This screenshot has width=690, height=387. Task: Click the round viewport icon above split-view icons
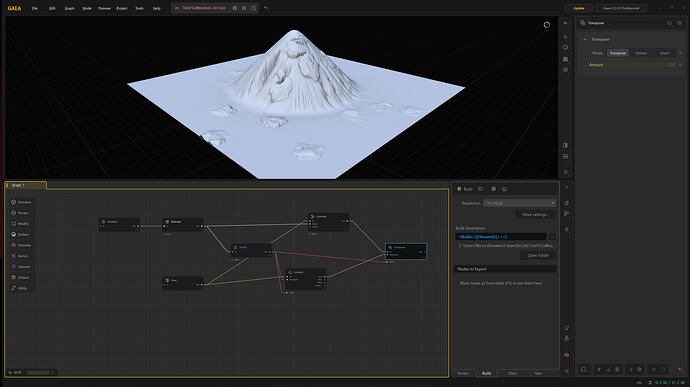(x=565, y=70)
